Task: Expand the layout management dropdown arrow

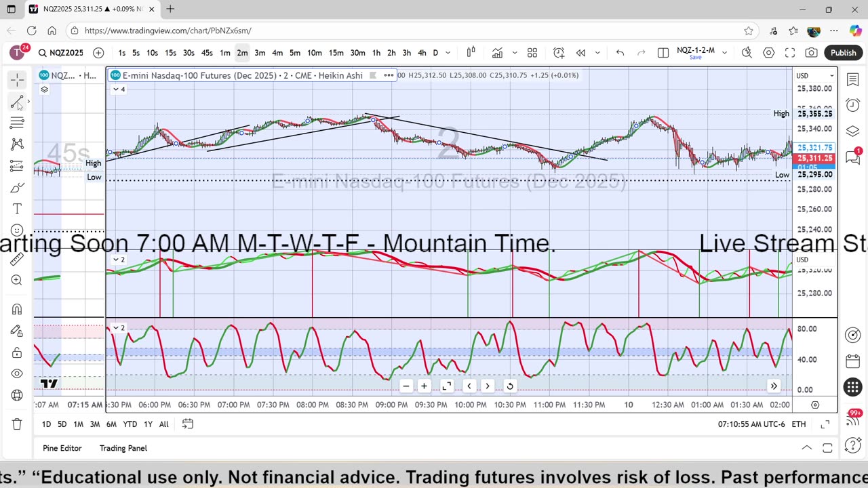Action: [x=724, y=53]
